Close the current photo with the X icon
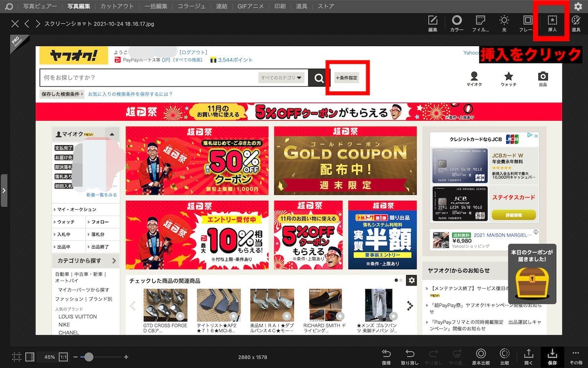This screenshot has width=588, height=368. (x=15, y=24)
